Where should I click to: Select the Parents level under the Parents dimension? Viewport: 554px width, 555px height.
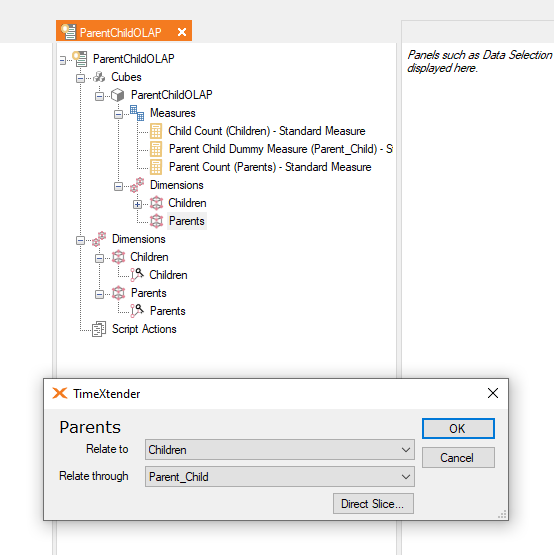[x=167, y=311]
